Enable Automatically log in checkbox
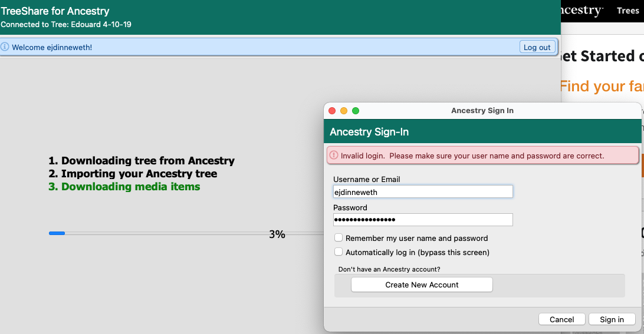Screen dimensions: 644x334 click(x=339, y=252)
